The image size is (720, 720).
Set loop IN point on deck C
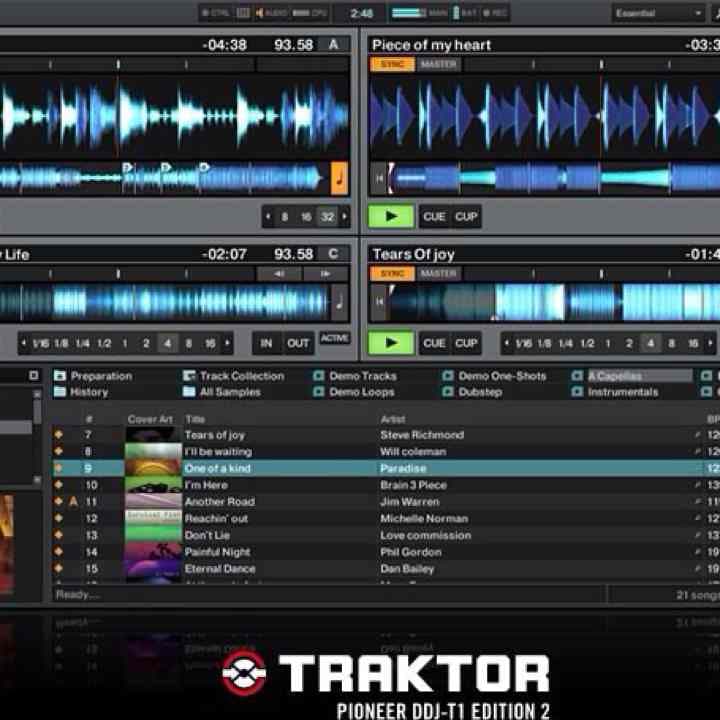point(266,343)
